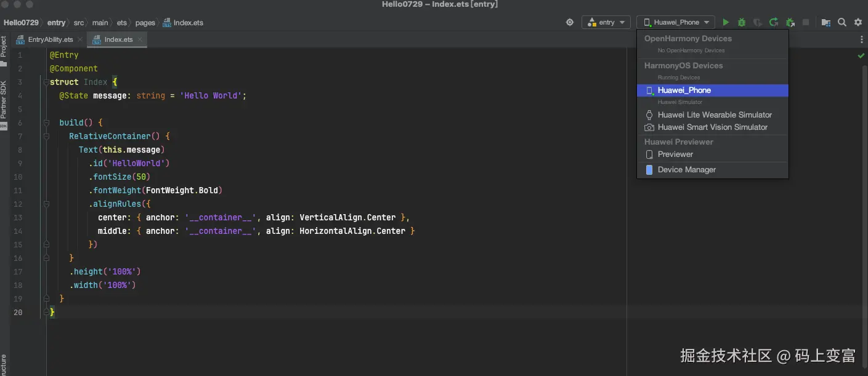Start debugging with the green bug icon

742,22
